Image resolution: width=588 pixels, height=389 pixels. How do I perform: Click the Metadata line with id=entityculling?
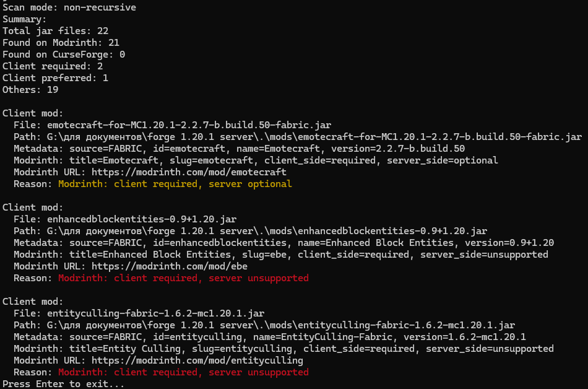270,337
